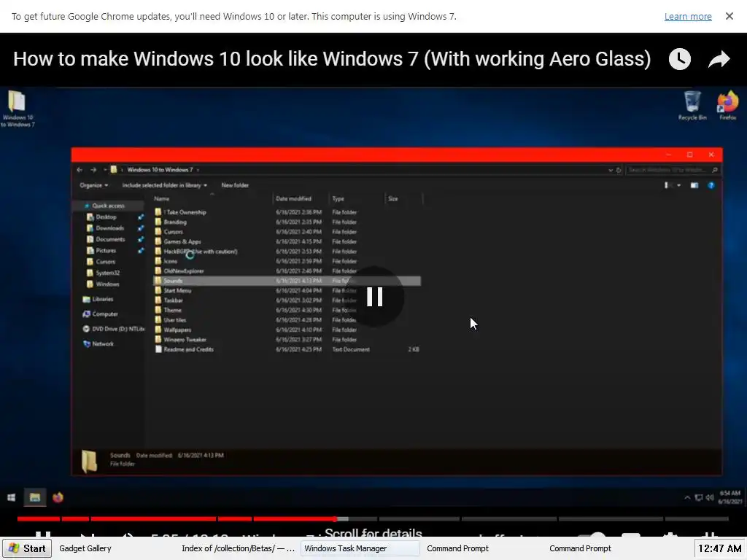Switch to Windows Task Manager in the taskbar

point(360,548)
